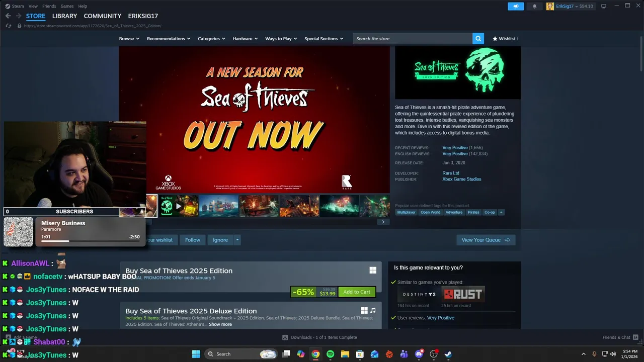Image resolution: width=644 pixels, height=362 pixels.
Task: Open Discord from the taskbar
Action: pyautogui.click(x=419, y=354)
